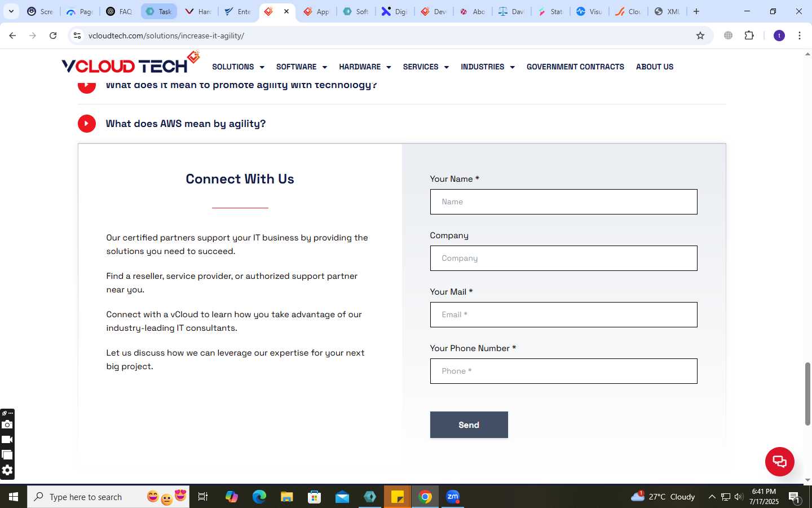Submit the form with the Send button
The height and width of the screenshot is (508, 812).
469,424
